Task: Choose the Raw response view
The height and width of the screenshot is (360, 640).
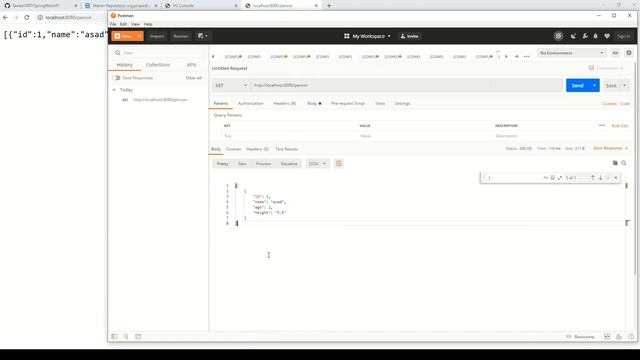Action: 242,164
